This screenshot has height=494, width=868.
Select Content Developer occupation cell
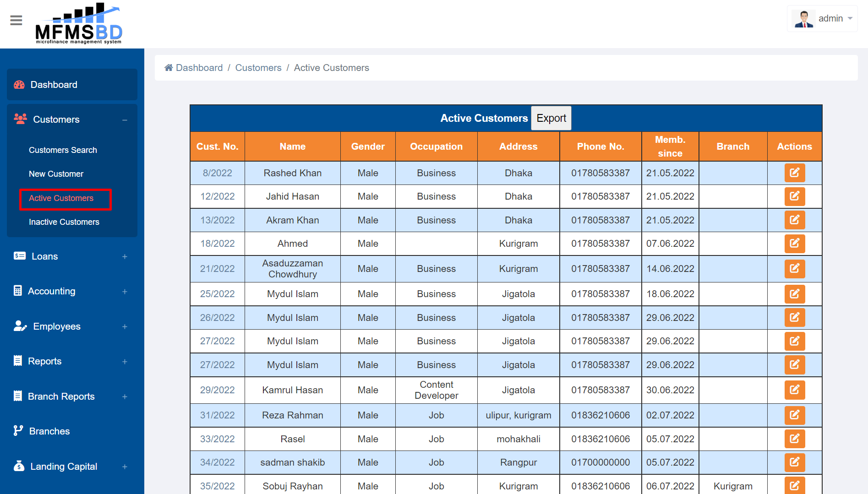(436, 390)
